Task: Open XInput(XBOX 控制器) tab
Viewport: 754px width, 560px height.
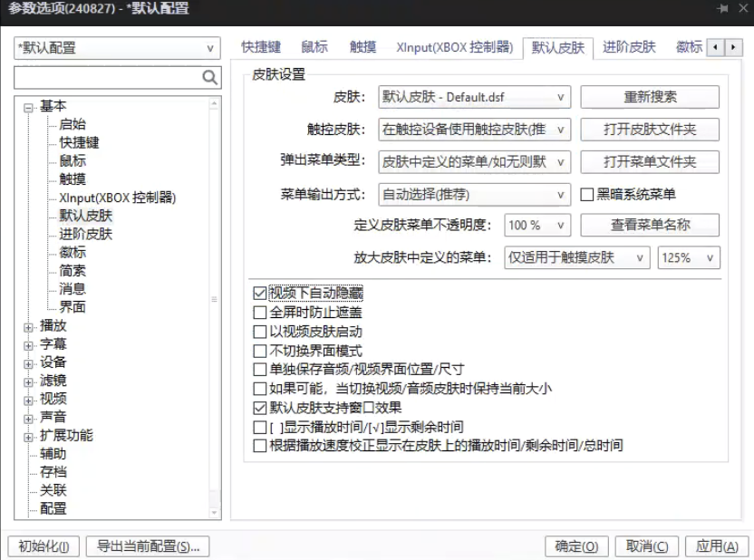Action: pyautogui.click(x=454, y=47)
